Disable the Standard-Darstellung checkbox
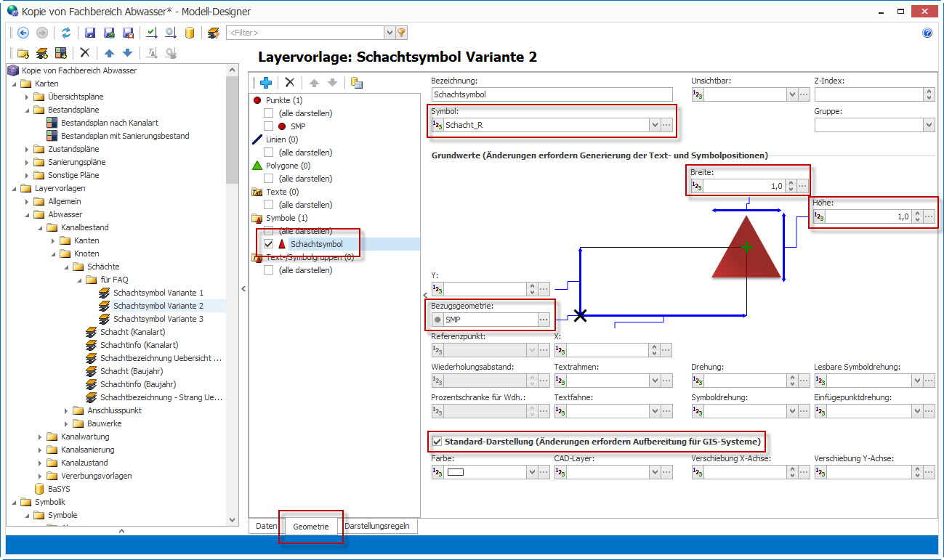This screenshot has height=560, width=944. 437,441
